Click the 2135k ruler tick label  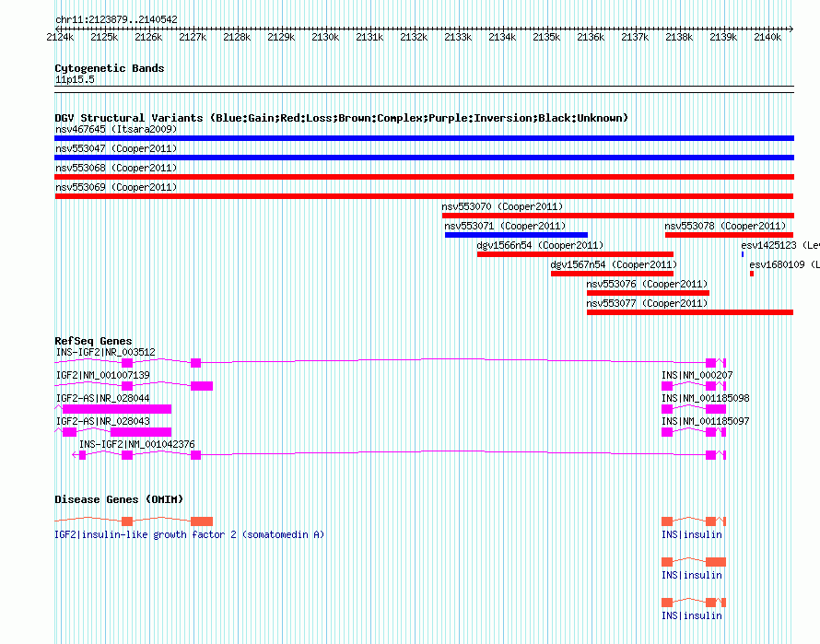pyautogui.click(x=546, y=37)
